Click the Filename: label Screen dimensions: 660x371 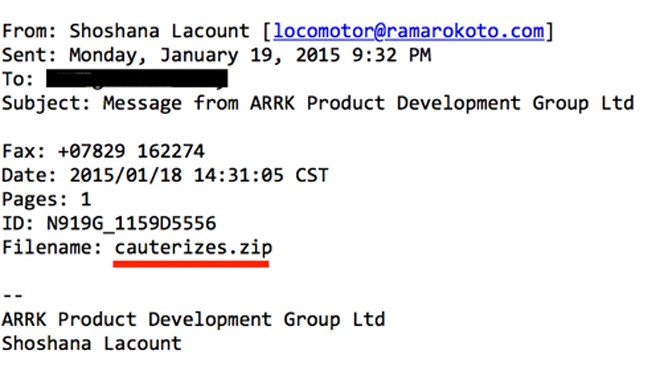(52, 248)
